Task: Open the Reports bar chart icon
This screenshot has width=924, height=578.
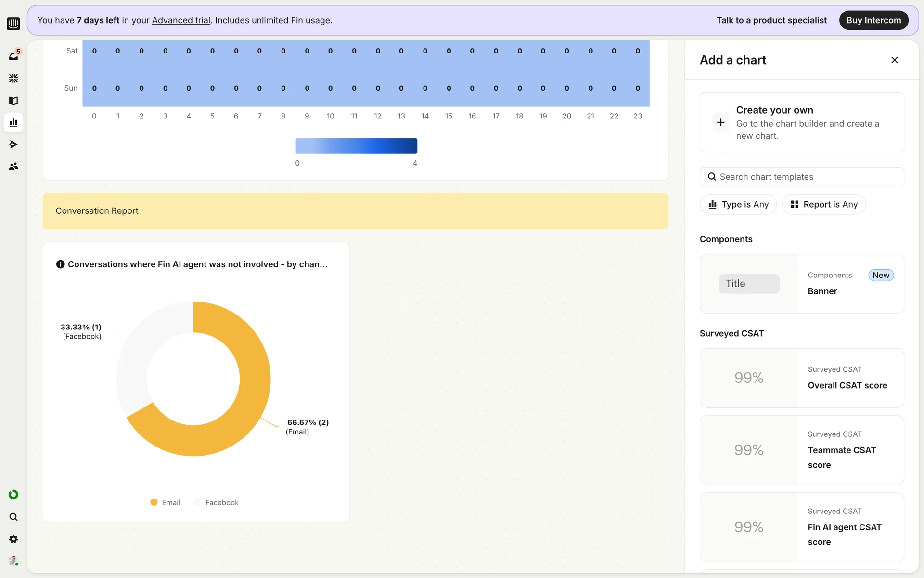Action: click(x=13, y=122)
